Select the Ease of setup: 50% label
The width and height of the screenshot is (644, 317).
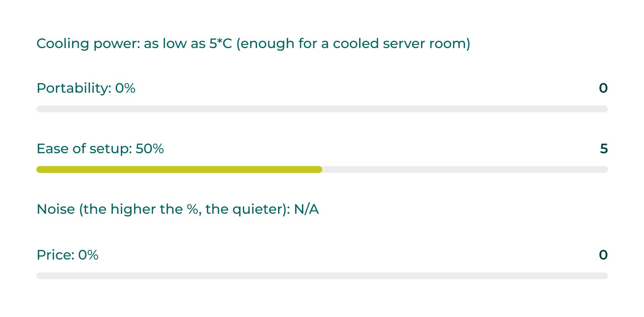(x=100, y=149)
